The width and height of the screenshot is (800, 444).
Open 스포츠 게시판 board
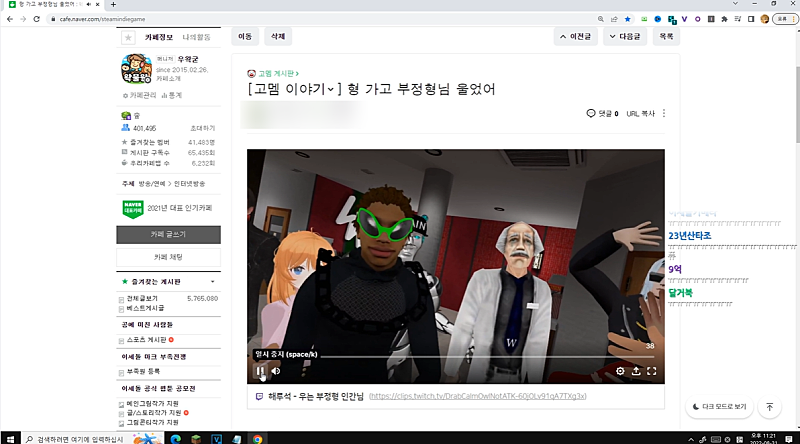pos(146,340)
